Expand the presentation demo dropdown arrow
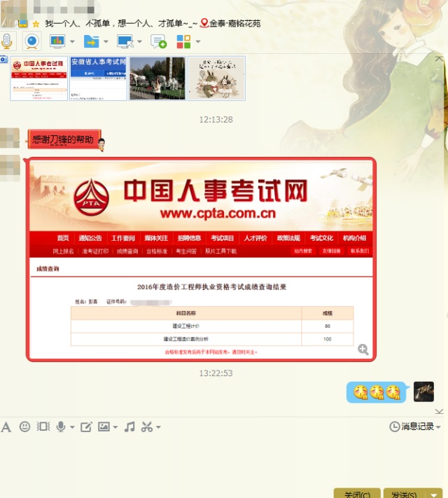This screenshot has height=498, width=448. 72,41
